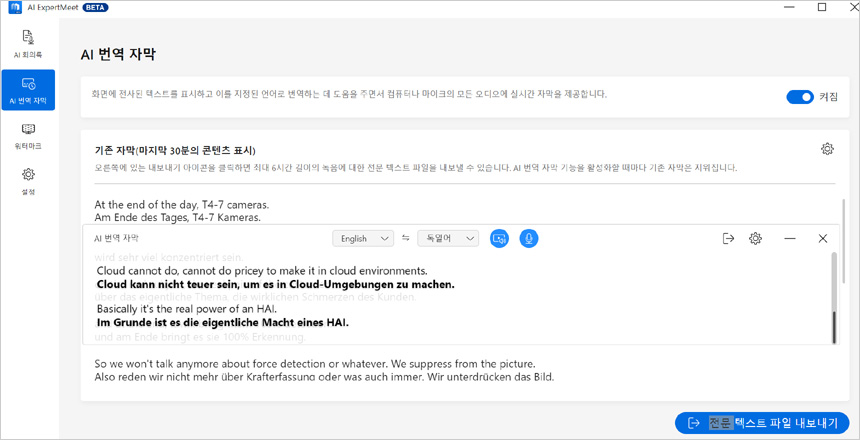Open the AI 회의록 sidebar section
This screenshot has width=860, height=440.
coord(28,44)
